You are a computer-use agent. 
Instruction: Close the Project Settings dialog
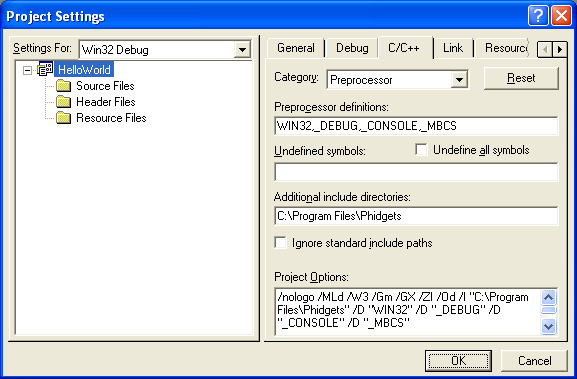[x=561, y=16]
